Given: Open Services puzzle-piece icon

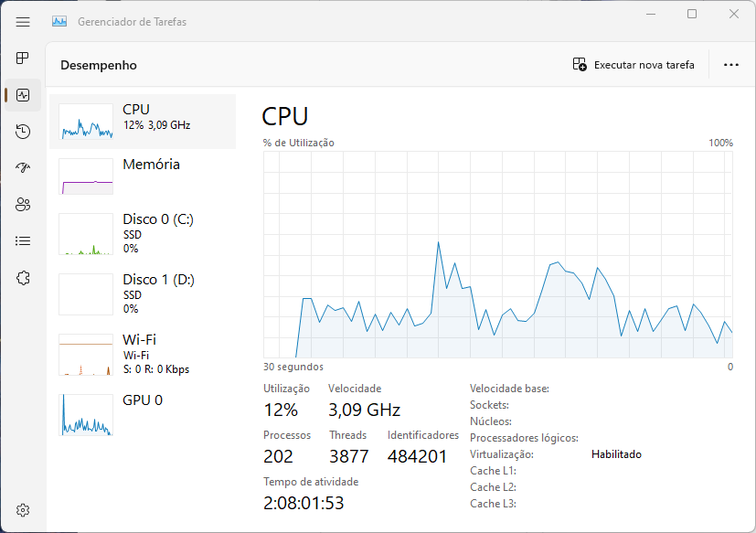Looking at the screenshot, I should pyautogui.click(x=23, y=278).
